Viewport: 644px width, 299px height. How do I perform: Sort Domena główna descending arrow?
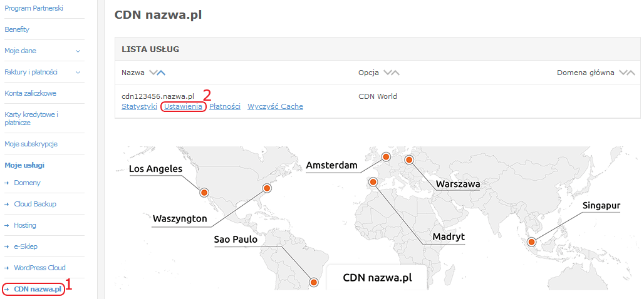(x=623, y=73)
